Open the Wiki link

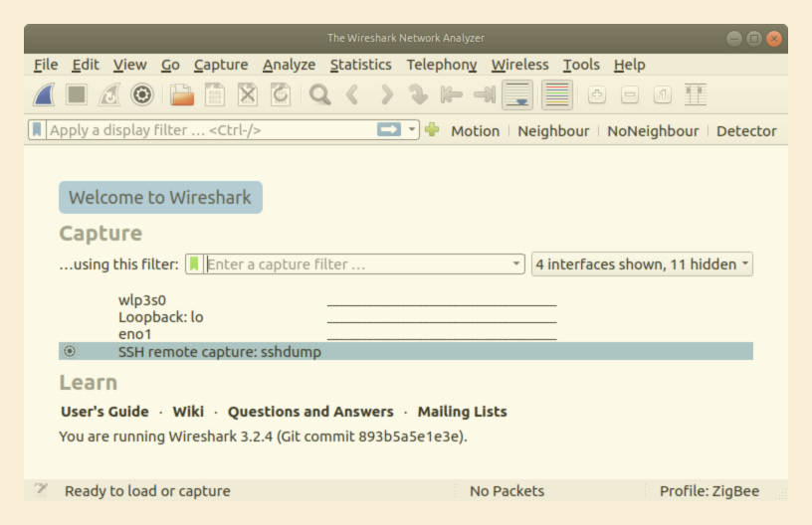tap(188, 412)
